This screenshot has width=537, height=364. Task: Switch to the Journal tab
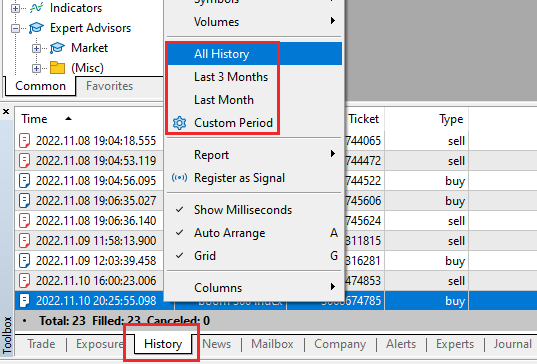(x=512, y=344)
